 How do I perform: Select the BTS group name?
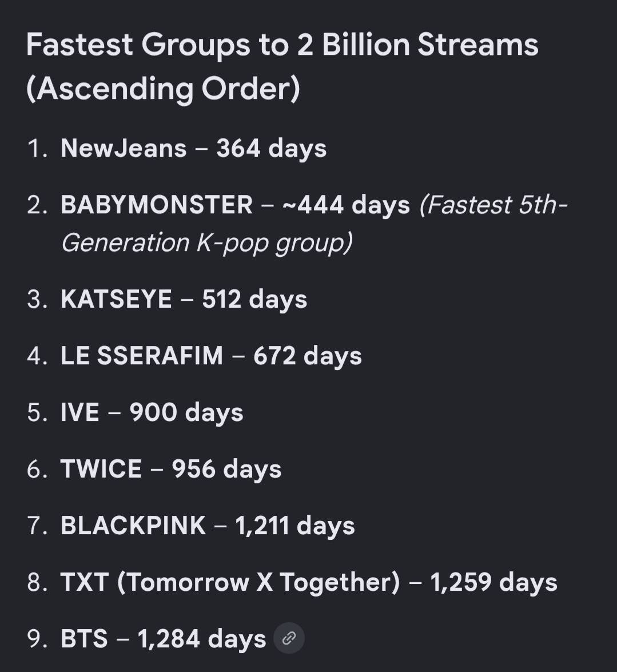click(84, 639)
